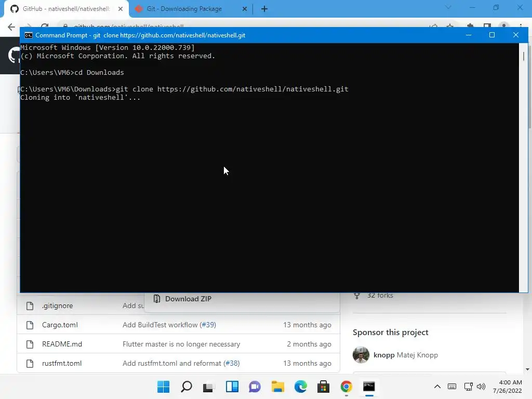The height and width of the screenshot is (399, 532).
Task: Click the file icon beside .gitignore
Action: (x=30, y=305)
